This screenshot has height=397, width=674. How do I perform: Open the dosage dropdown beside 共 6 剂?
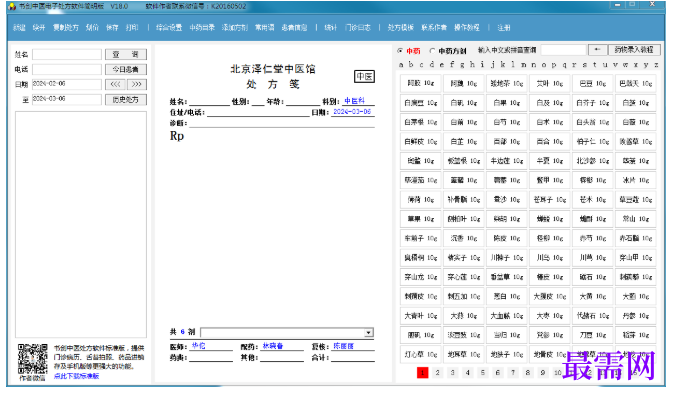point(368,333)
